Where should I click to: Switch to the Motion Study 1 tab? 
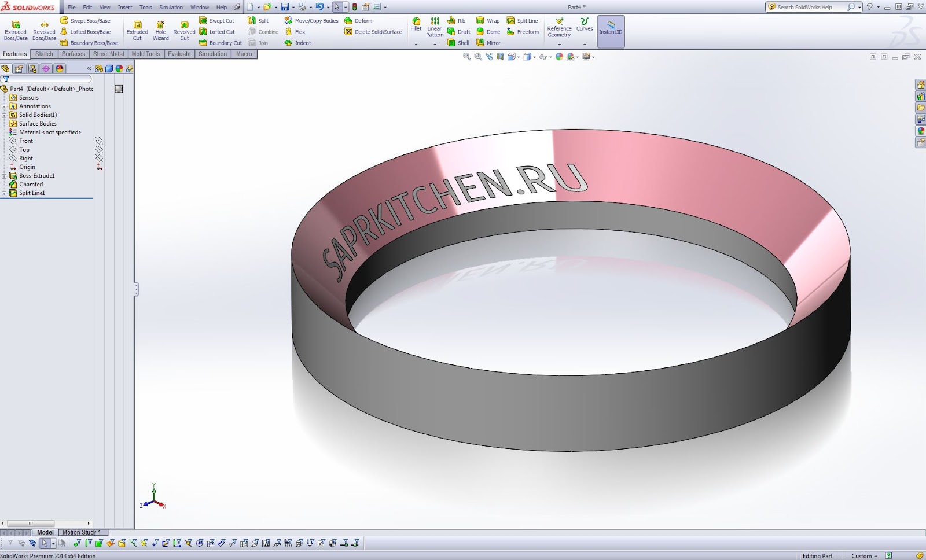[82, 532]
